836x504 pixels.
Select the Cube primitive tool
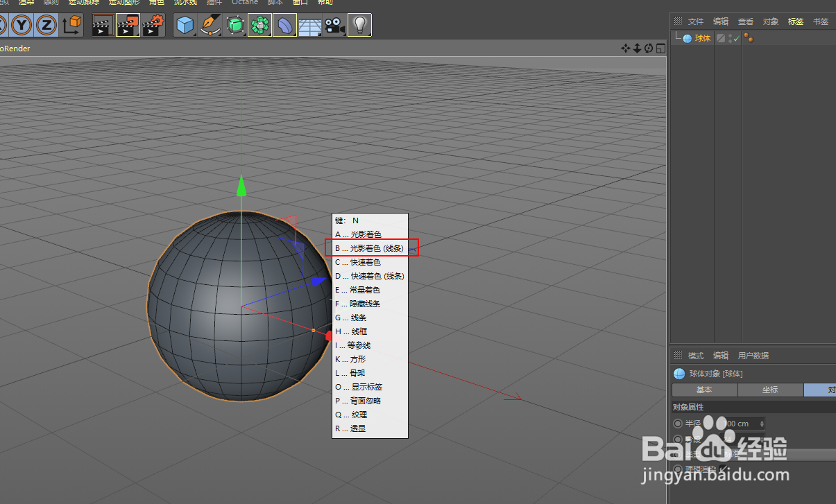coord(185,25)
